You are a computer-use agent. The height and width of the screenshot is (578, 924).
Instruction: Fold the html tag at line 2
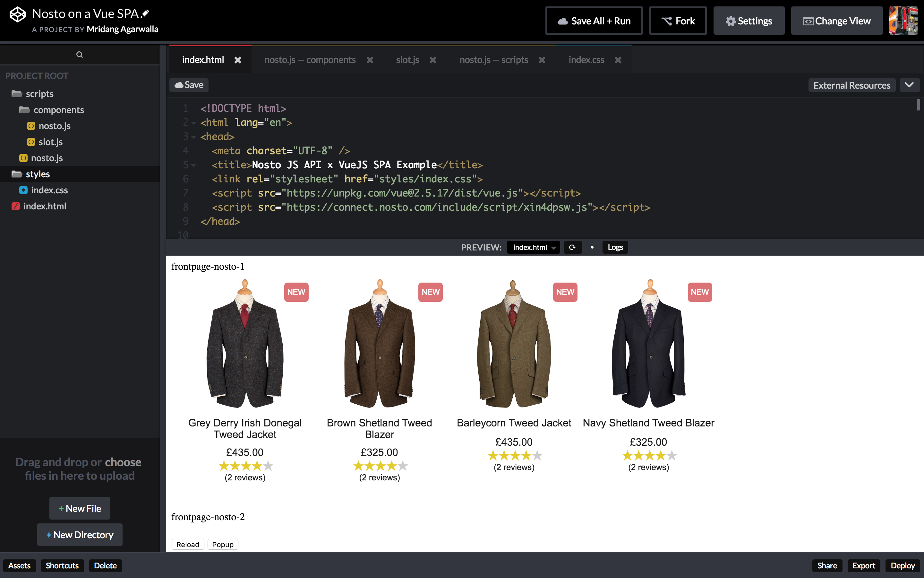[193, 123]
